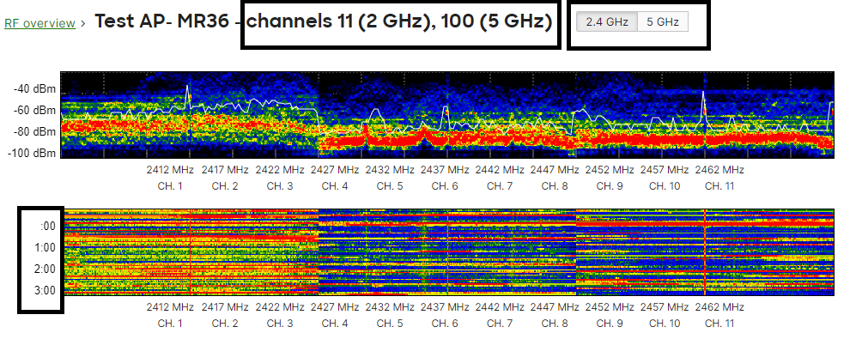Click CH. 1 label under the dBm chart
The image size is (868, 339).
coord(170,186)
